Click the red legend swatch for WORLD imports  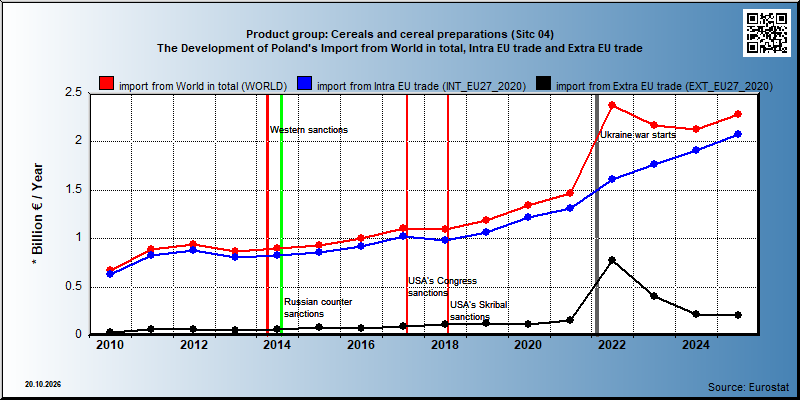point(107,85)
